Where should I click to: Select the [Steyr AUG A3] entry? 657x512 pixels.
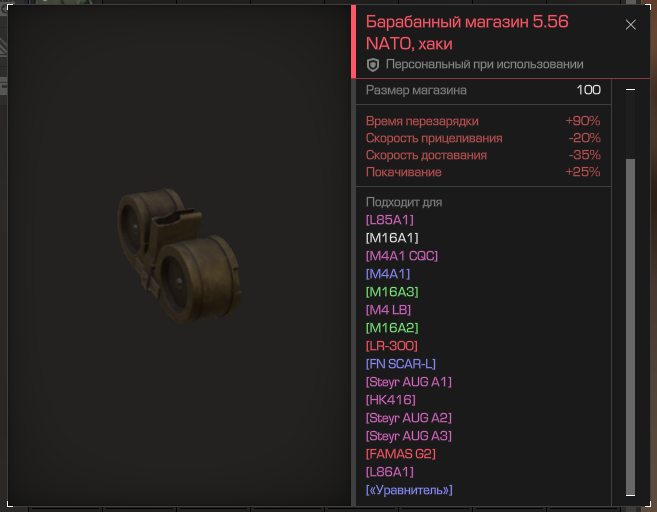[x=409, y=436]
